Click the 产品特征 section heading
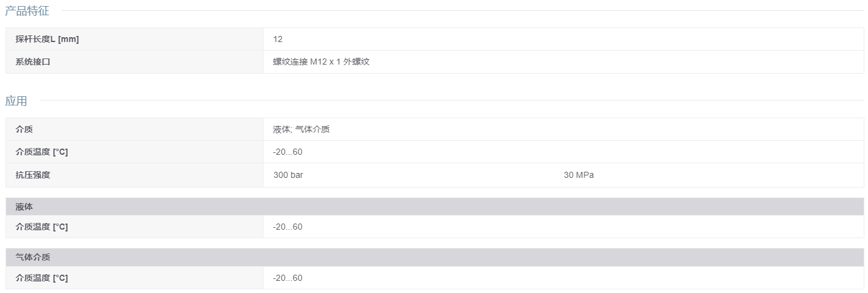 click(27, 11)
